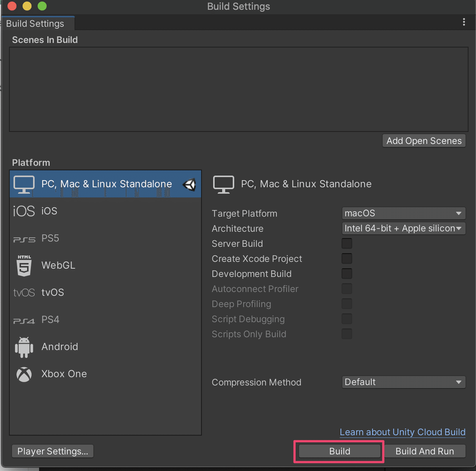Toggle the Development Build checkbox
This screenshot has width=476, height=471.
pos(347,274)
